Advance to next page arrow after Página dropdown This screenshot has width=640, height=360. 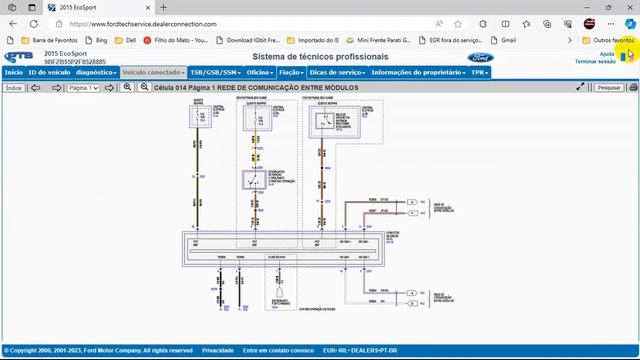[109, 88]
